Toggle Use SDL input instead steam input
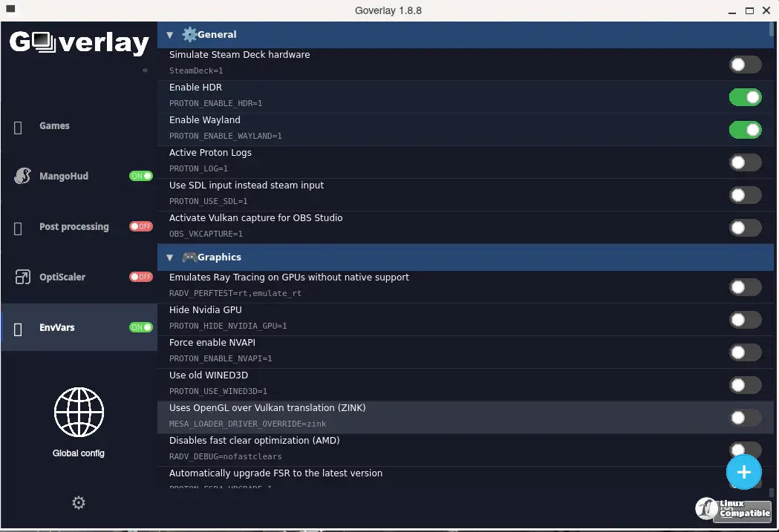 coord(746,195)
